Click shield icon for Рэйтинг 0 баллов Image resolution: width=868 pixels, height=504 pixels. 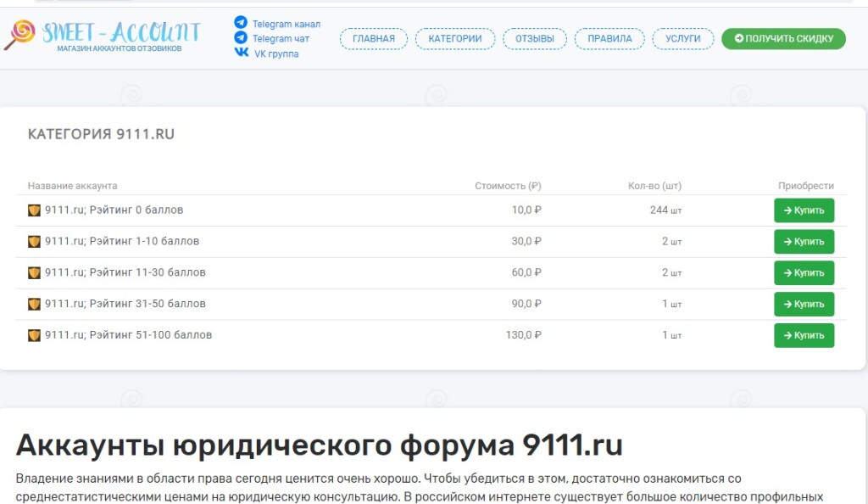point(34,210)
